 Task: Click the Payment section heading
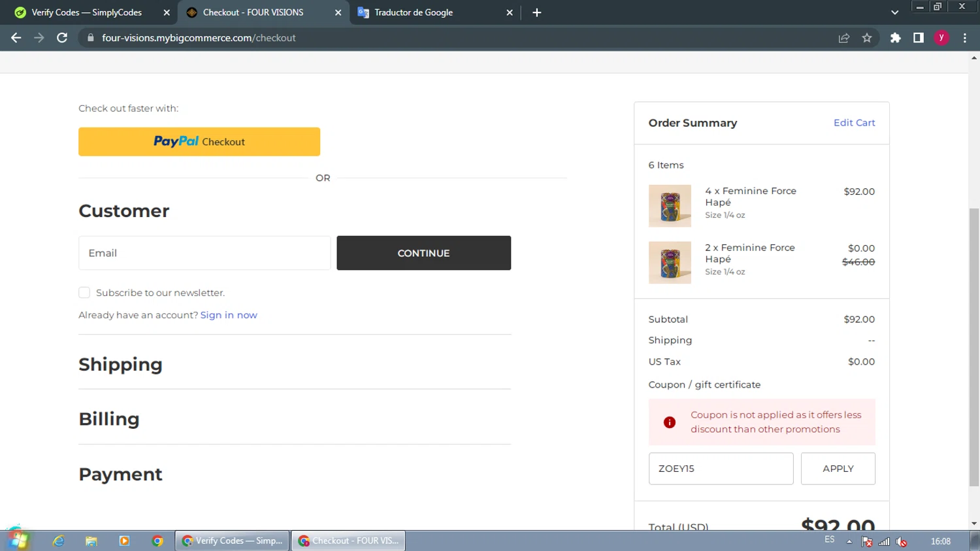pyautogui.click(x=120, y=475)
